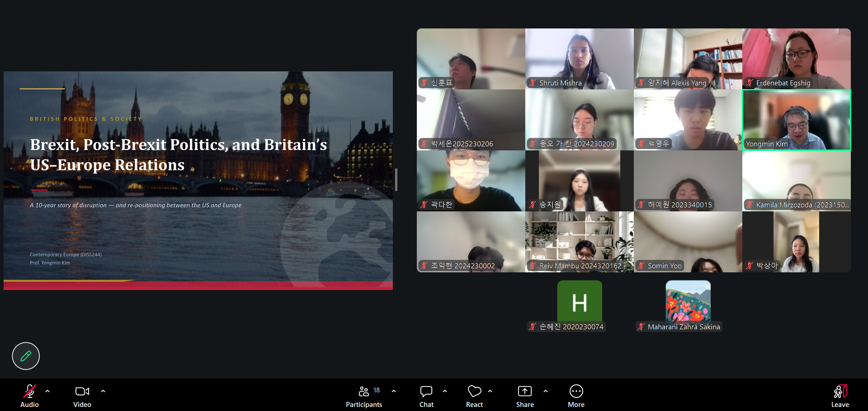Click the divider handle beside shared slide
This screenshot has height=411, width=868.
pyautogui.click(x=396, y=180)
